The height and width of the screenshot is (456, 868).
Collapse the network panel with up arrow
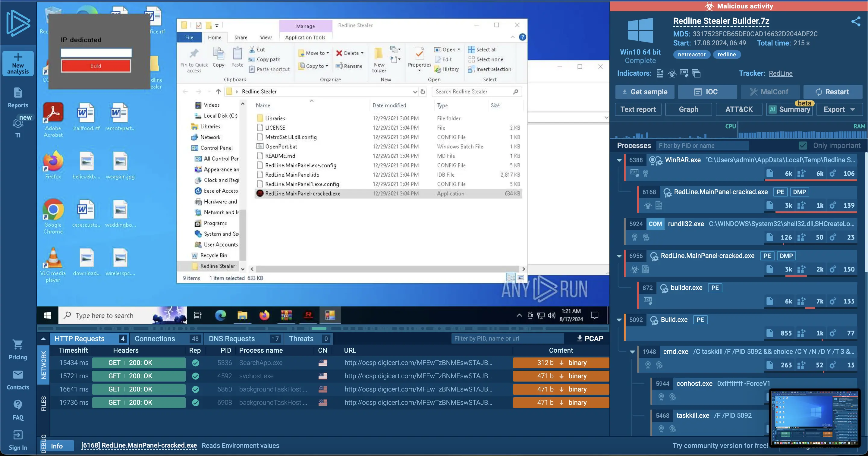43,339
